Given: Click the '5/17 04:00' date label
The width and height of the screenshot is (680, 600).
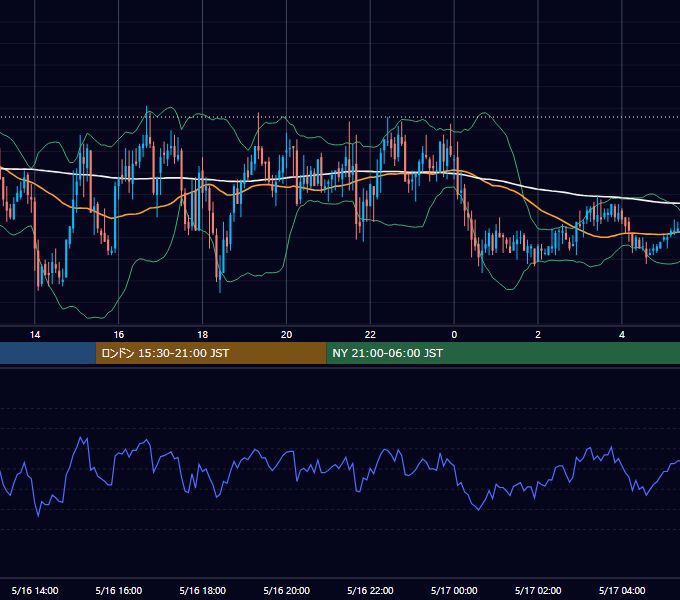Looking at the screenshot, I should pos(622,590).
